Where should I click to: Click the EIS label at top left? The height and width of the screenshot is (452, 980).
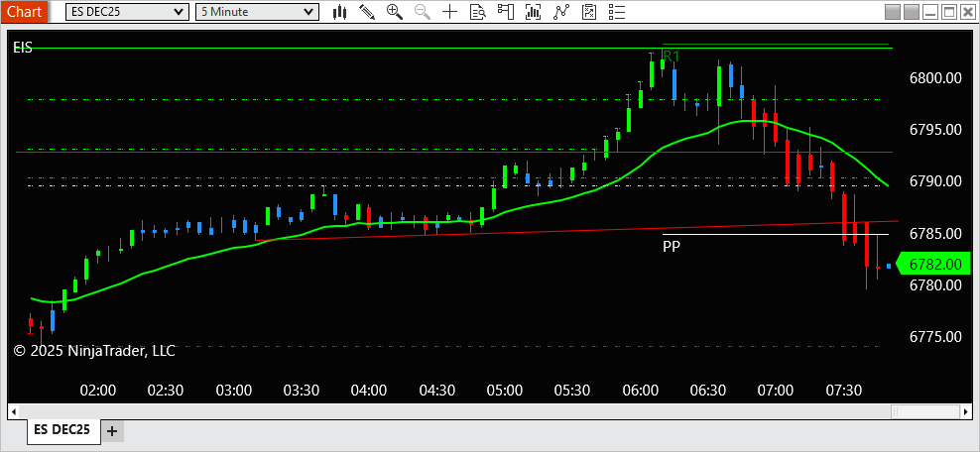coord(23,48)
